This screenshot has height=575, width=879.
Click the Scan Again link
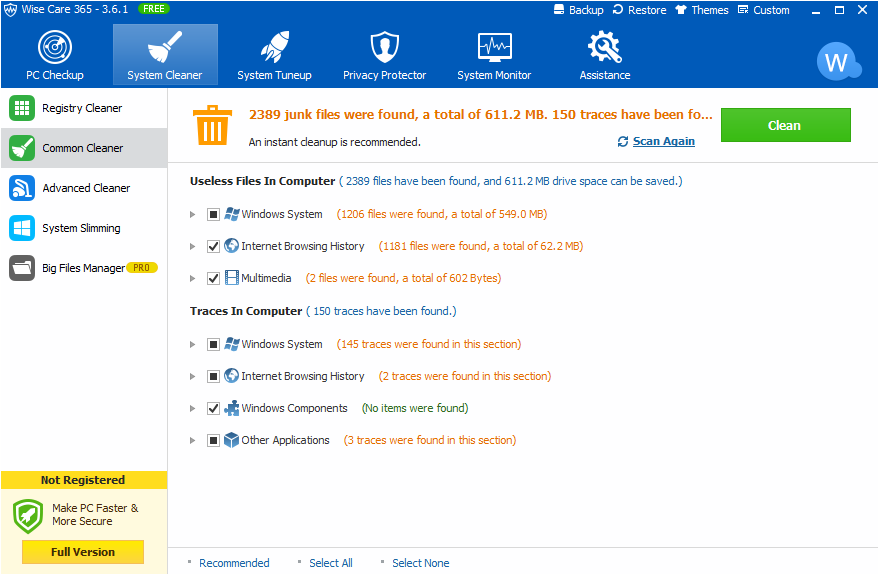click(x=664, y=141)
